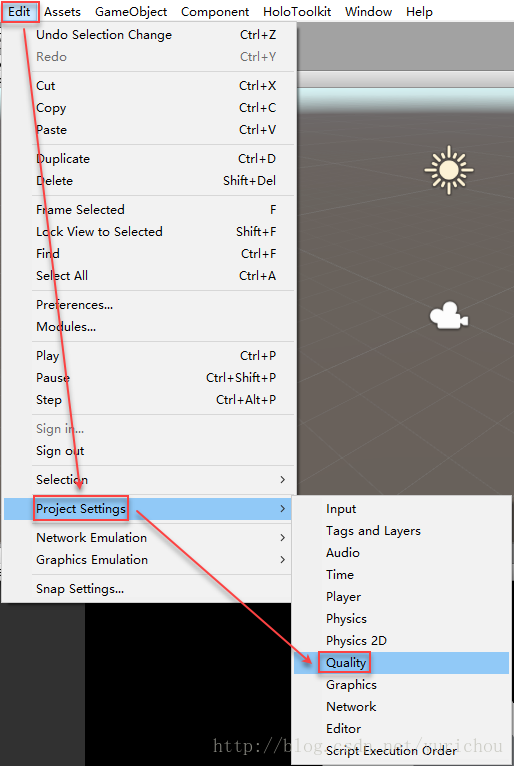Choose Sign out

(x=149, y=451)
